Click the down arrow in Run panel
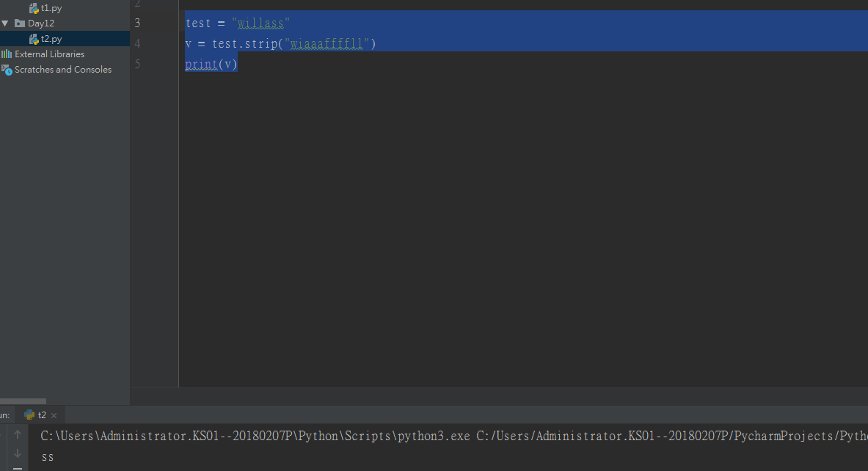Image resolution: width=868 pixels, height=471 pixels. [18, 453]
